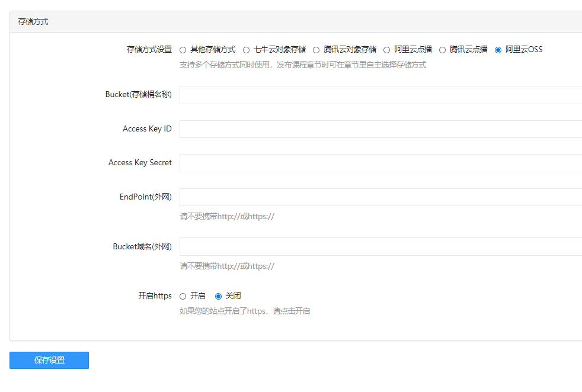Select 其他存储方式 radio option
This screenshot has height=392, width=582.
click(x=183, y=50)
